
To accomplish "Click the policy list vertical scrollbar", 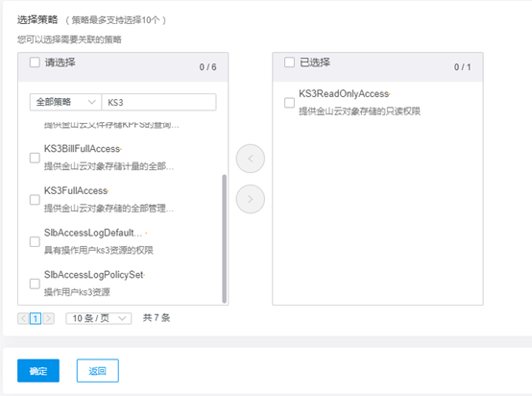I will (x=225, y=238).
